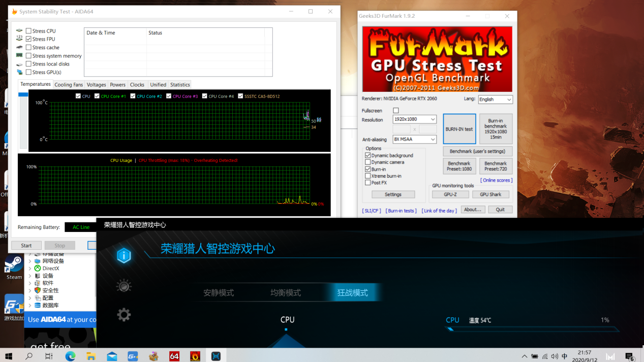Launch Microsoft Edge from taskbar
644x362 pixels.
coord(70,356)
